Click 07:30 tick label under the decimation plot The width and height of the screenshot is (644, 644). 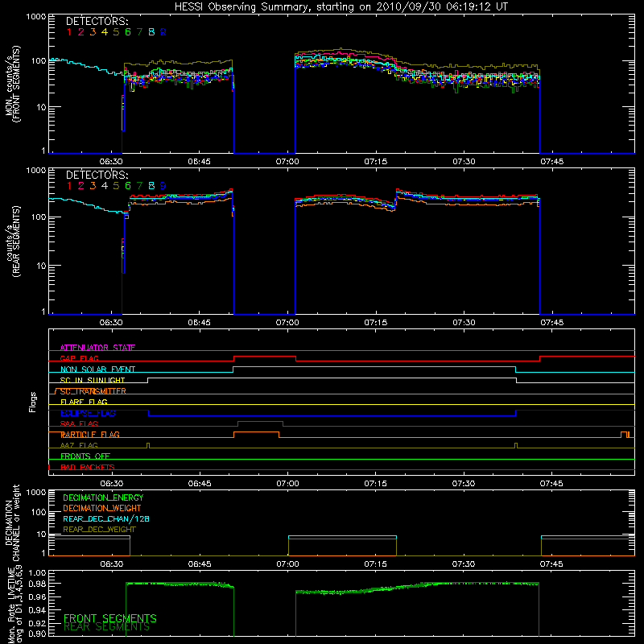click(x=464, y=564)
